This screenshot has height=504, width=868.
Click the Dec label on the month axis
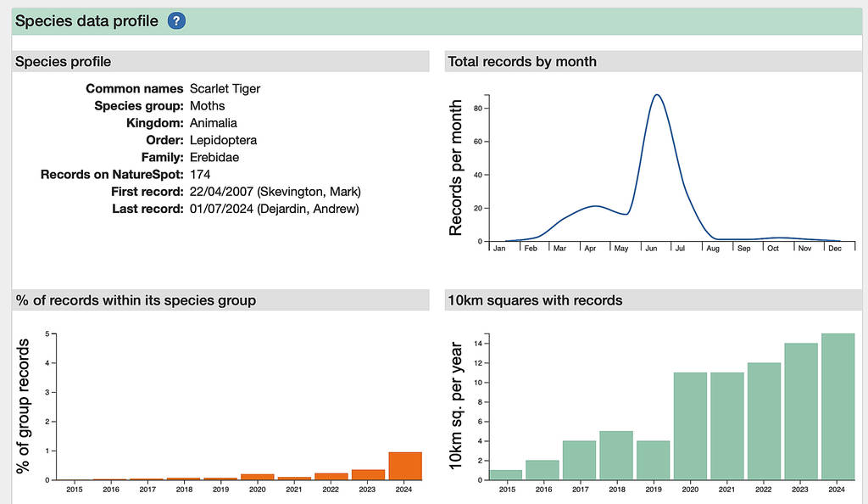(x=835, y=248)
